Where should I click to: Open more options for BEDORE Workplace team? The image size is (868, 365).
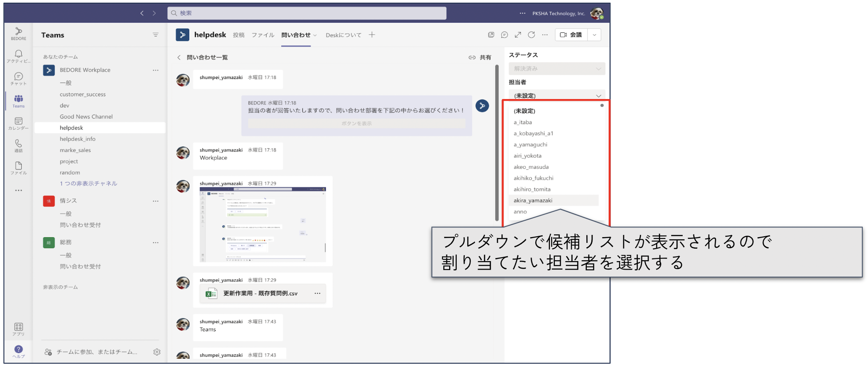coord(155,70)
